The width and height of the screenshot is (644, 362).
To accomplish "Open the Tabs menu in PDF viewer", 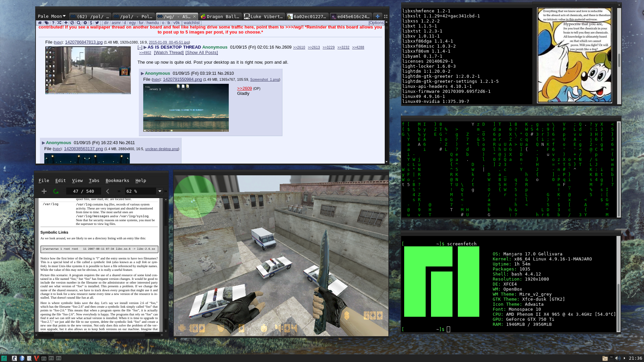I will [94, 180].
